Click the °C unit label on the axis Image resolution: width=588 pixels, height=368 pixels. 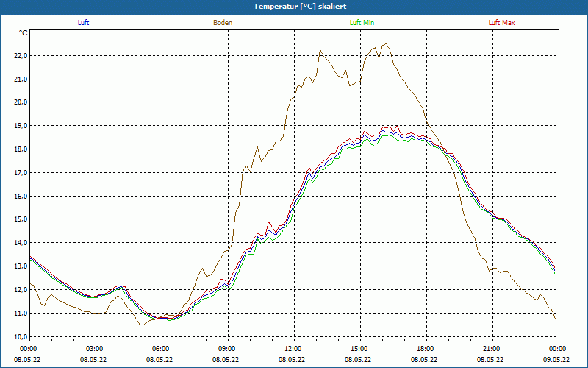coord(23,33)
